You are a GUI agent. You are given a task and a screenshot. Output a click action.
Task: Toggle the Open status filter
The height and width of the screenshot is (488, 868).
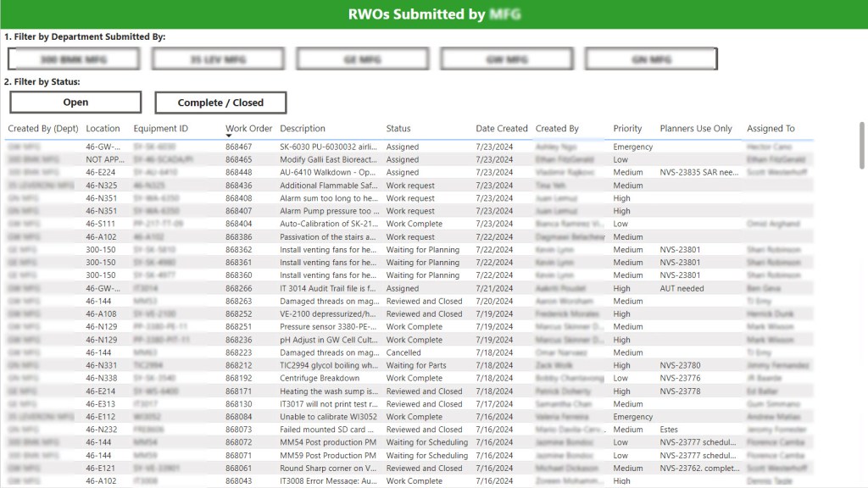coord(75,103)
